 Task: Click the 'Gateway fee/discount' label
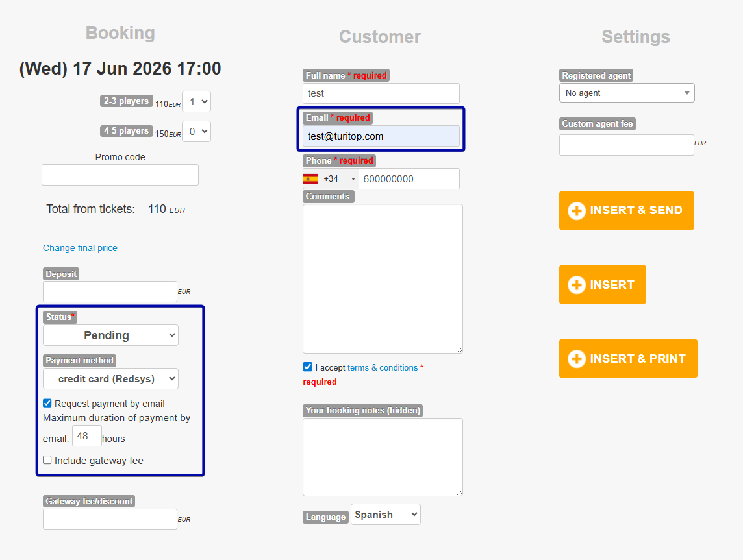89,502
